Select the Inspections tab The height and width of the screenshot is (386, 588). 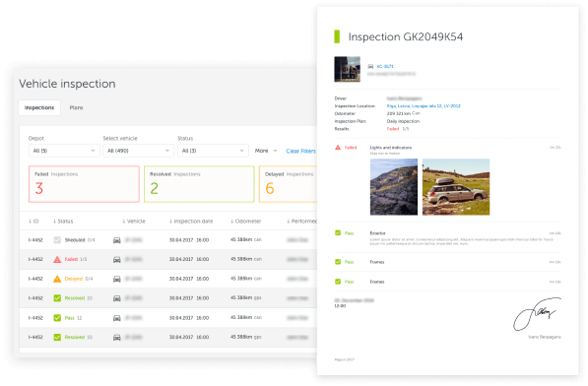pos(39,107)
